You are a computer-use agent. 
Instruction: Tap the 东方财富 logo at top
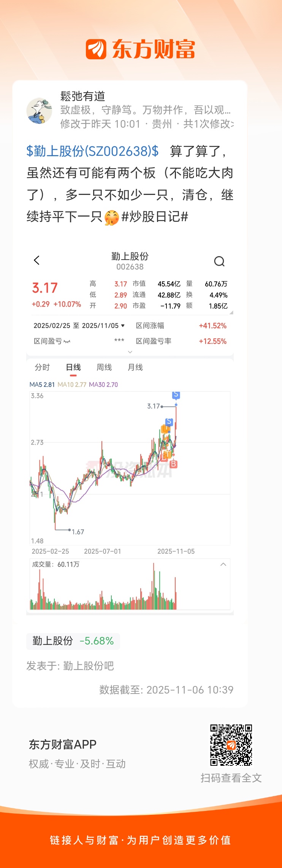[x=141, y=49]
